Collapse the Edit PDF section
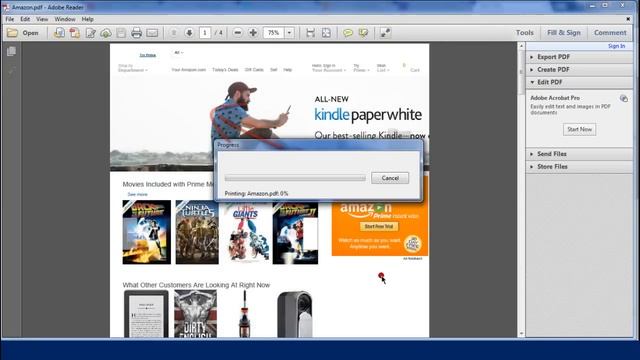Viewport: 640px width, 360px height. point(579,82)
